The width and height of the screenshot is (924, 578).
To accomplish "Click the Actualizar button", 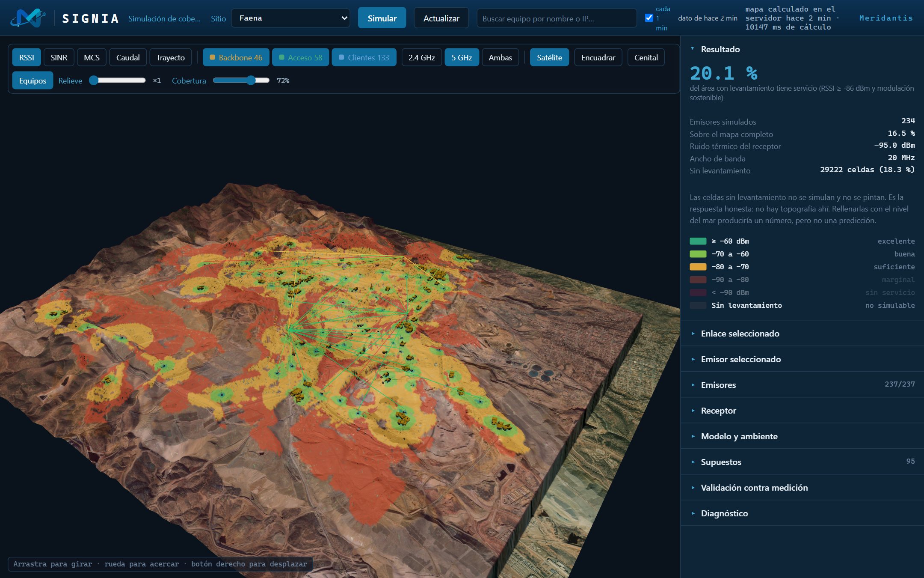I will click(441, 18).
